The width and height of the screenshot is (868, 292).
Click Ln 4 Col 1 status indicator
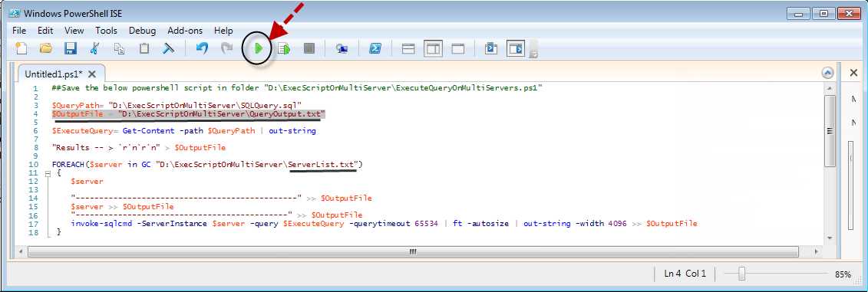[x=685, y=273]
